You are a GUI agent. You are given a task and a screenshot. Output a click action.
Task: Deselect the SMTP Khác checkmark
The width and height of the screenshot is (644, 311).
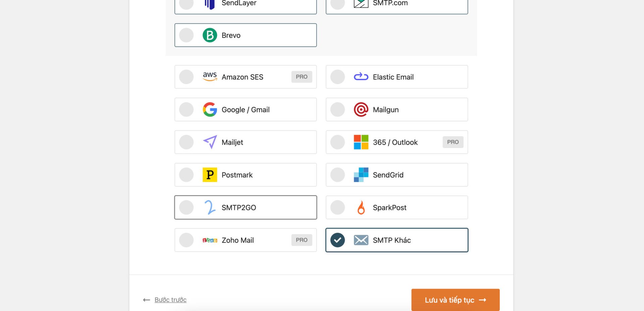pyautogui.click(x=337, y=240)
